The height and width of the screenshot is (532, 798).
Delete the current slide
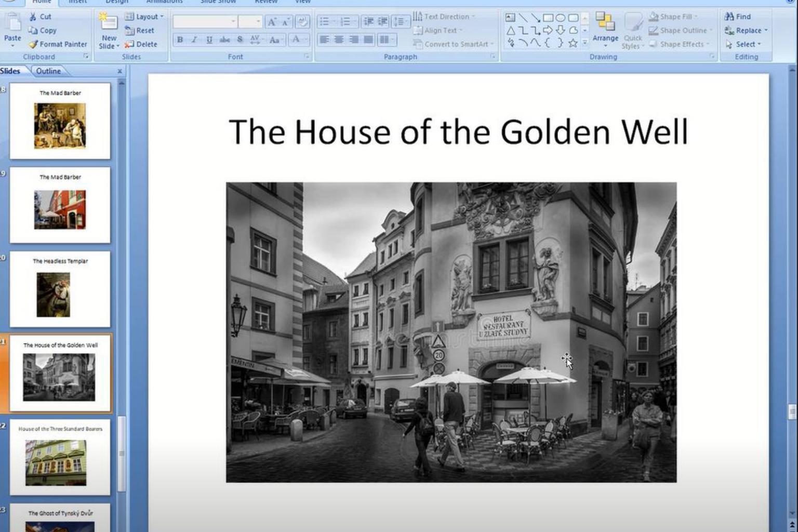click(141, 44)
